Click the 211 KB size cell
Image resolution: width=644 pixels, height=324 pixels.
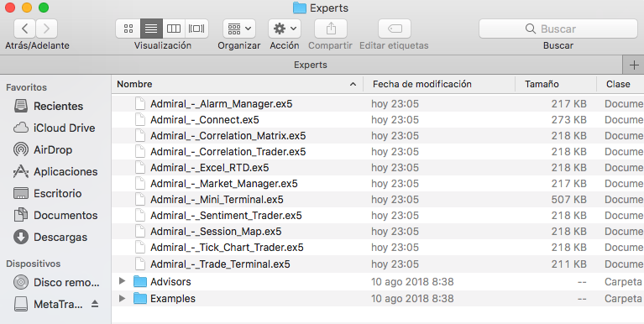pyautogui.click(x=568, y=264)
